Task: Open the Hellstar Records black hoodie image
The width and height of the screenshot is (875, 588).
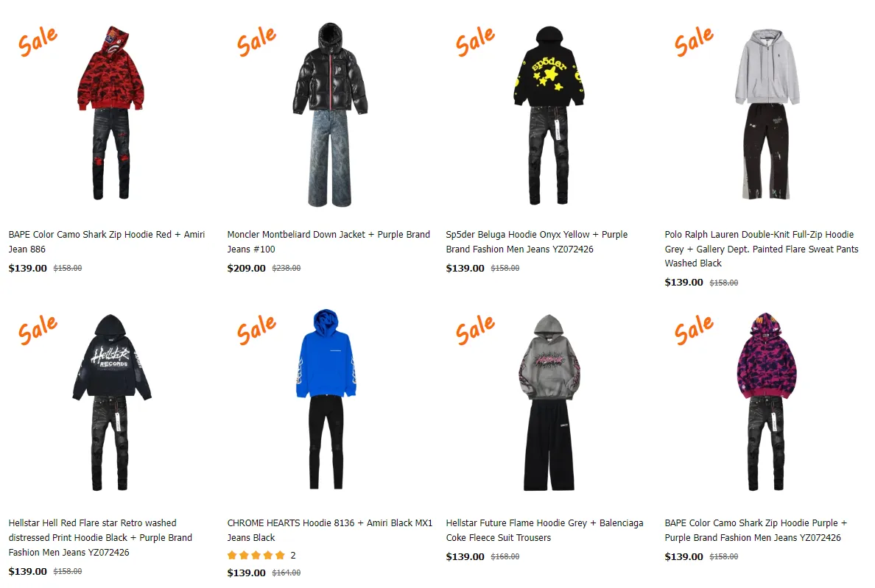Action: 111,403
